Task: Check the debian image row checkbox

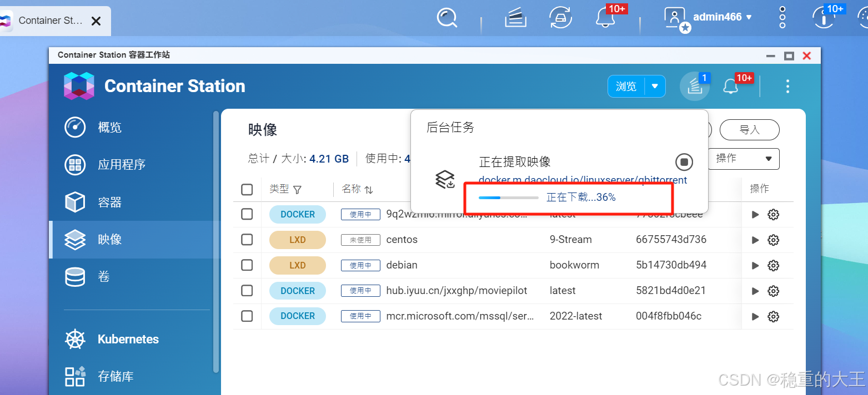Action: [x=247, y=265]
